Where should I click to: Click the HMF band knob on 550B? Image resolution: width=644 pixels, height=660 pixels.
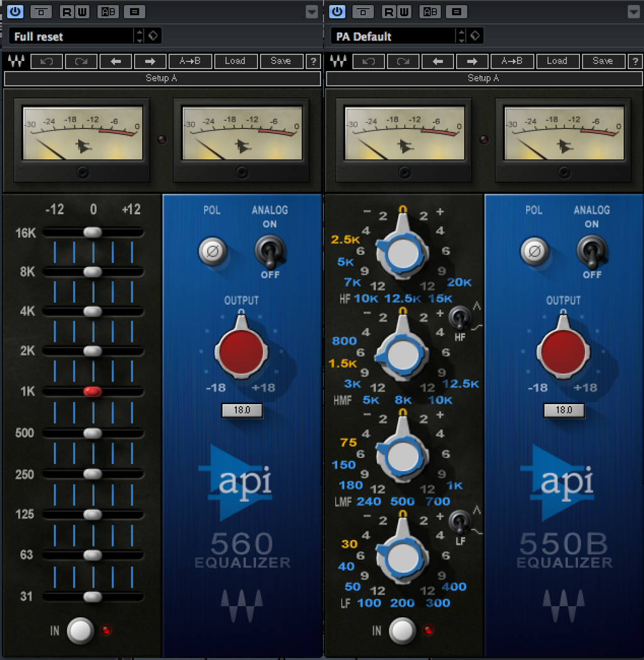(402, 355)
